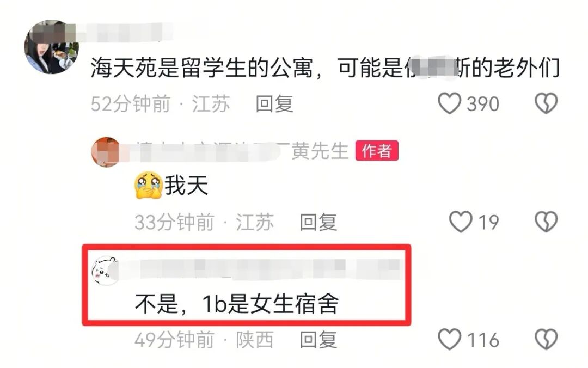Dislike the 我天 reply with the broken heart
Viewport: 588px width, 368px height.
click(546, 222)
